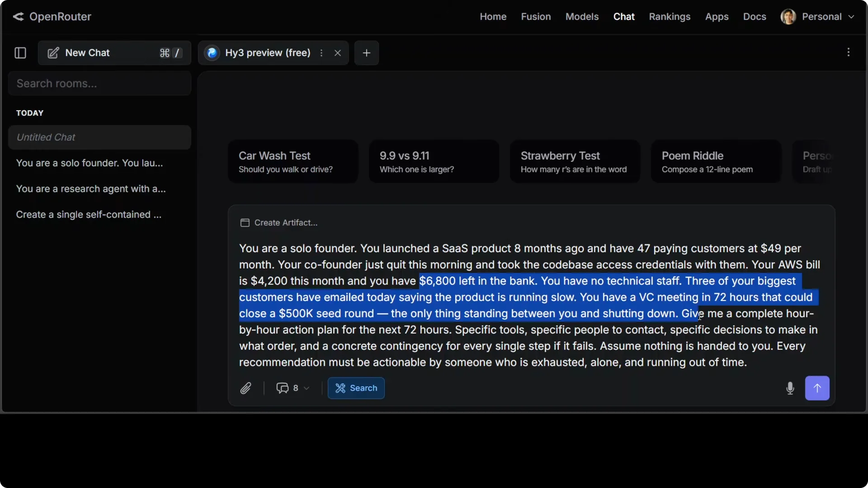Select the Strawberry Test prompt card

click(575, 161)
